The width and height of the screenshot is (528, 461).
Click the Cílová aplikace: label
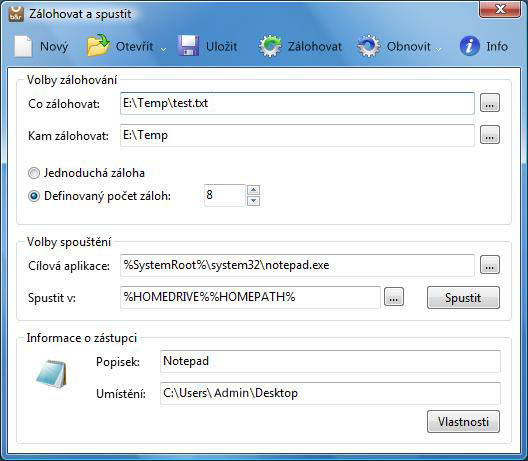69,266
